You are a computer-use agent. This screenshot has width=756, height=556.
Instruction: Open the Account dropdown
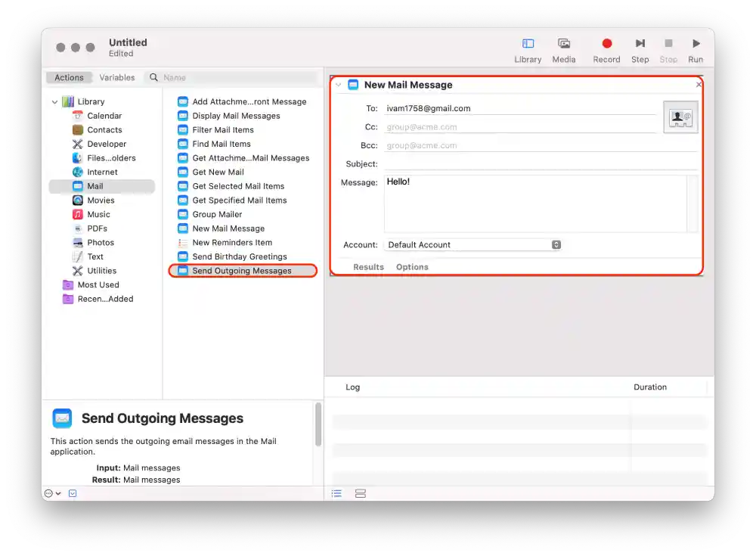coord(473,244)
